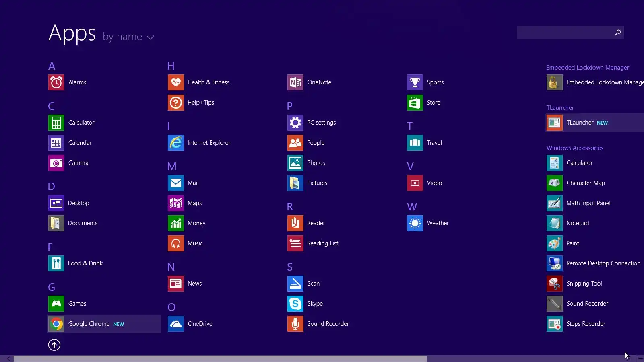The width and height of the screenshot is (644, 362).
Task: Click the letter 'M' section heading
Action: [172, 167]
